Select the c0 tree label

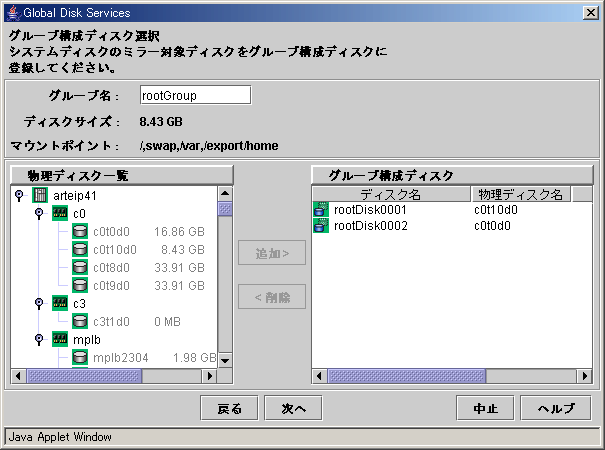[x=79, y=213]
